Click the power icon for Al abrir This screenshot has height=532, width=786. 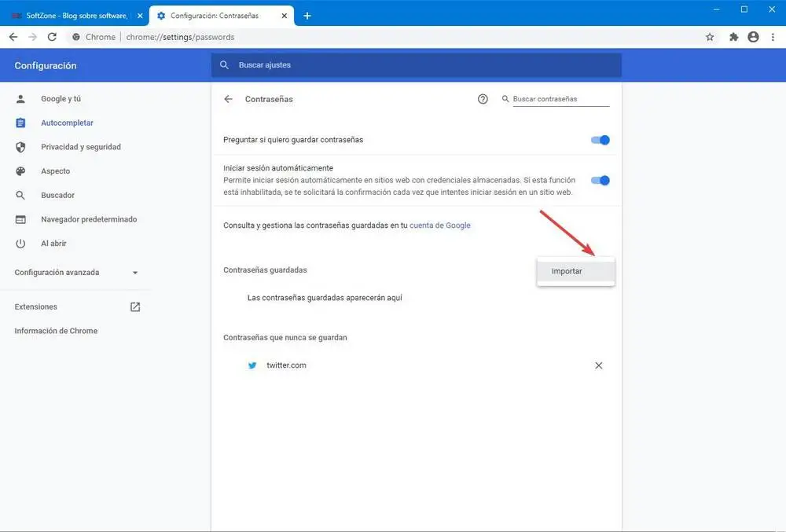[20, 244]
